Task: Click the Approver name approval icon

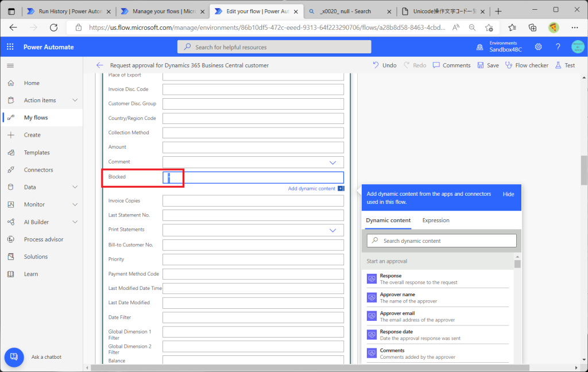Action: 372,297
